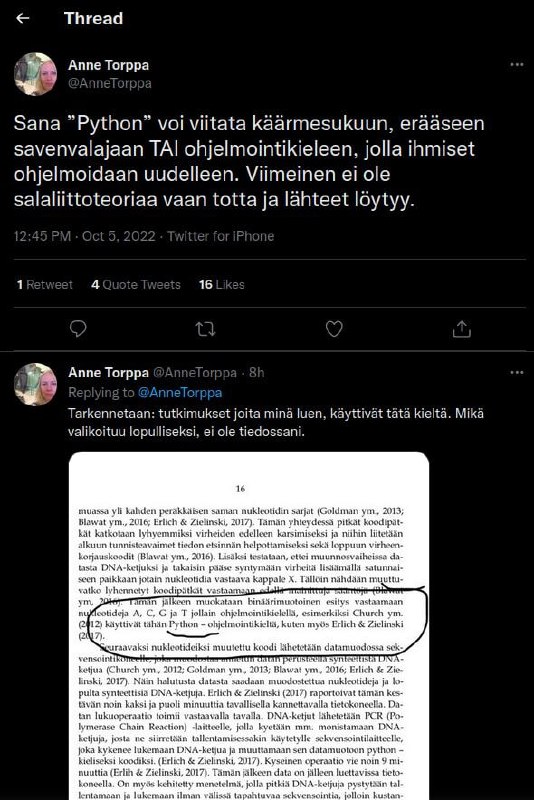534x800 pixels.
Task: Like the tweet with heart icon
Action: (334, 329)
